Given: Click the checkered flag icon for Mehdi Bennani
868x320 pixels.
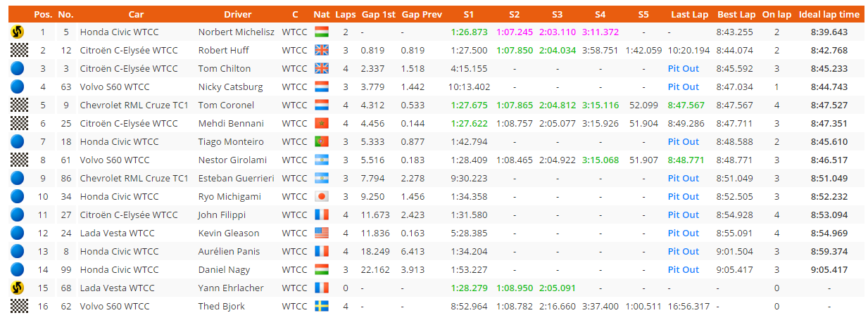Looking at the screenshot, I should click(x=18, y=124).
